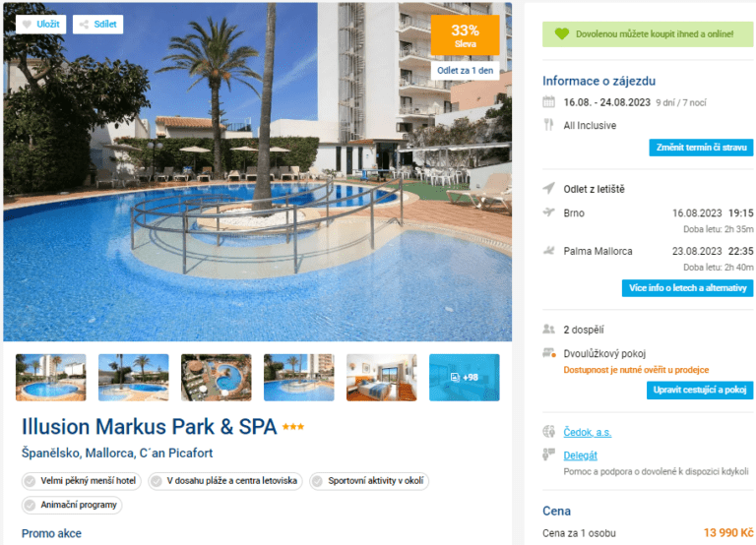
Task: Click the bed icon beside Dvoulůžkový pokoj
Action: click(x=549, y=353)
